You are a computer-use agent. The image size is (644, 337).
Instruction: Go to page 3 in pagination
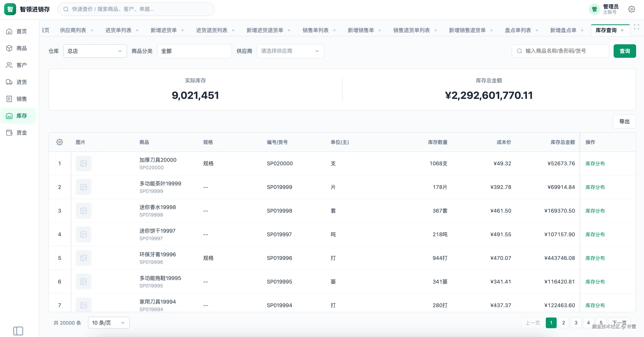576,323
